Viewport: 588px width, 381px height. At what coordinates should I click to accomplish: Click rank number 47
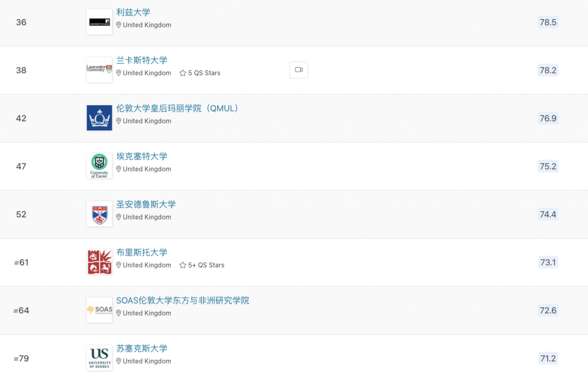(x=21, y=166)
